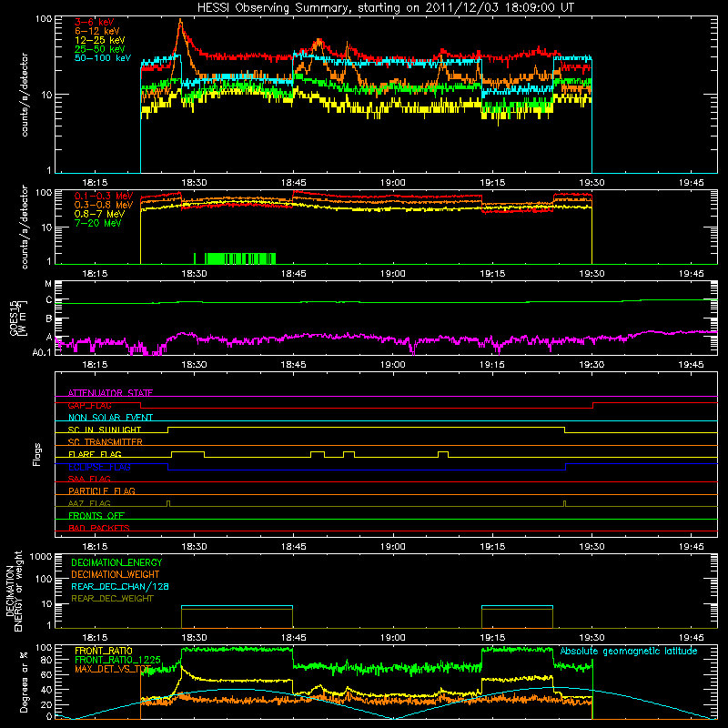
Task: Click the first flare flag pulse near 18:28
Action: point(188,453)
